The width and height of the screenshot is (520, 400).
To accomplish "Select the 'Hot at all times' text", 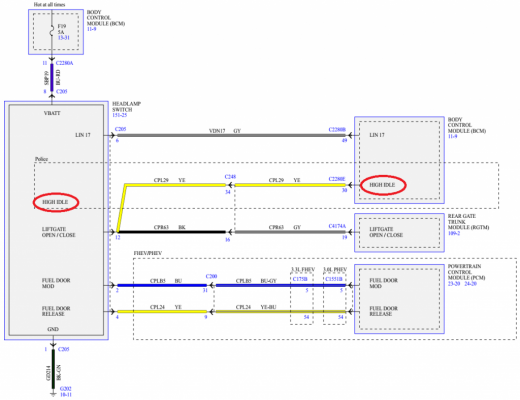I will pyautogui.click(x=49, y=5).
